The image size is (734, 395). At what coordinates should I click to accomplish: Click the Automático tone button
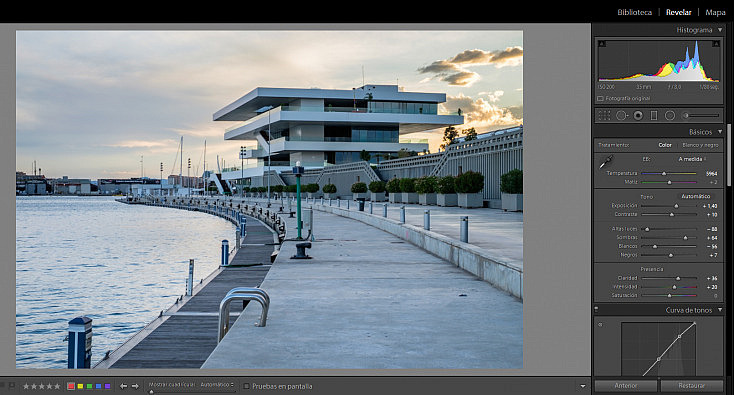tap(696, 196)
